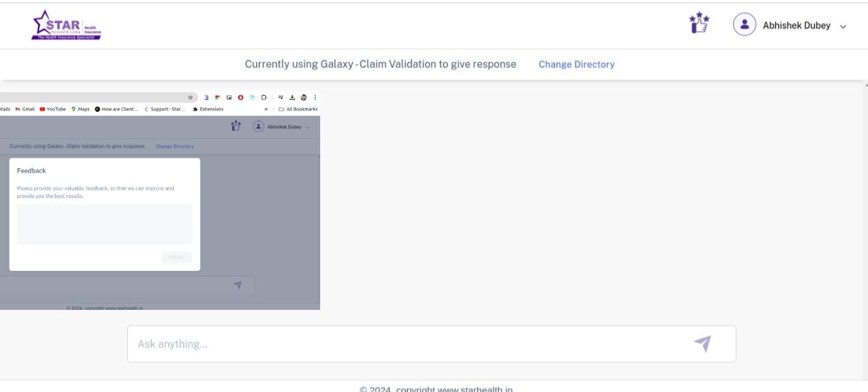
Task: Open feedback with the top header thumbs-up stars icon
Action: [699, 25]
